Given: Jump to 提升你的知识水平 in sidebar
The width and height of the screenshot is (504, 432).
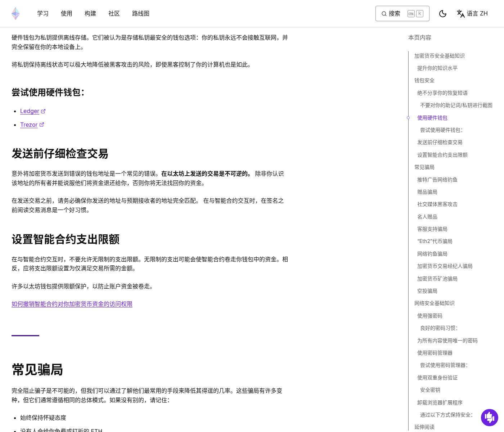Looking at the screenshot, I should point(437,68).
